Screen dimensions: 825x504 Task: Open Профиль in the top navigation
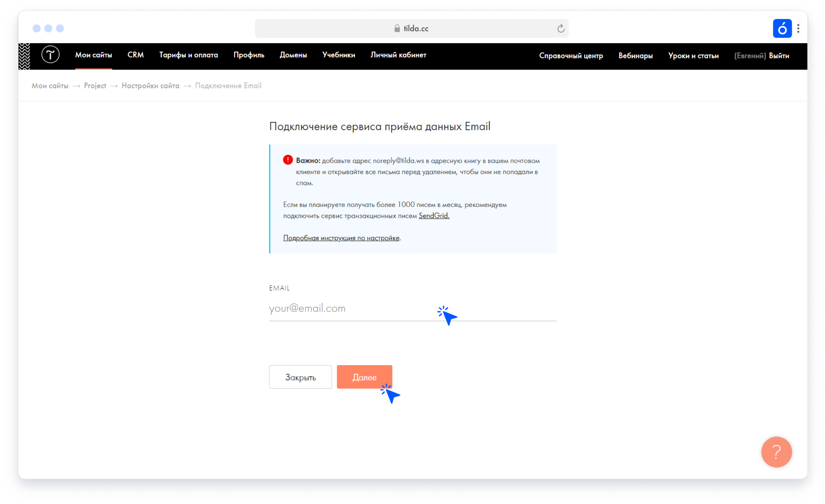[x=249, y=55]
